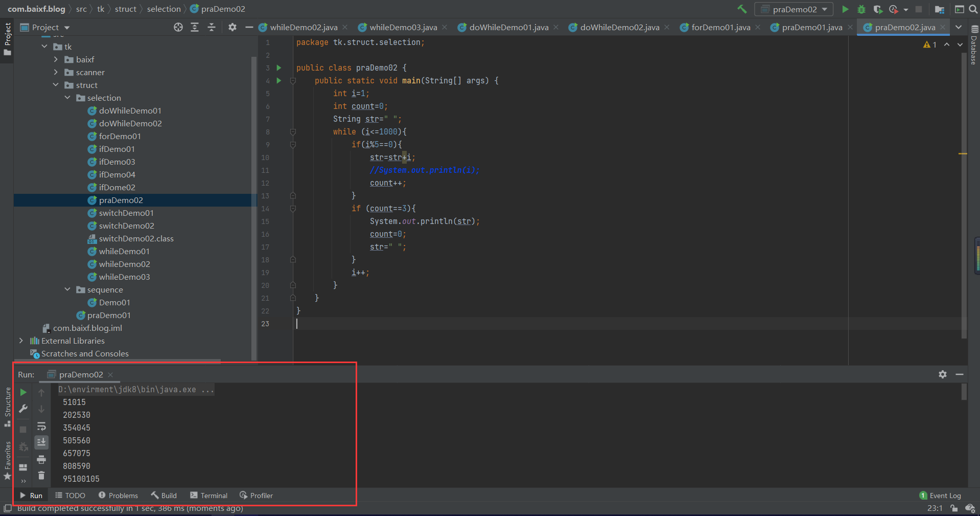Collapse the tk folder
Screen dimensions: 980x516
pyautogui.click(x=44, y=47)
